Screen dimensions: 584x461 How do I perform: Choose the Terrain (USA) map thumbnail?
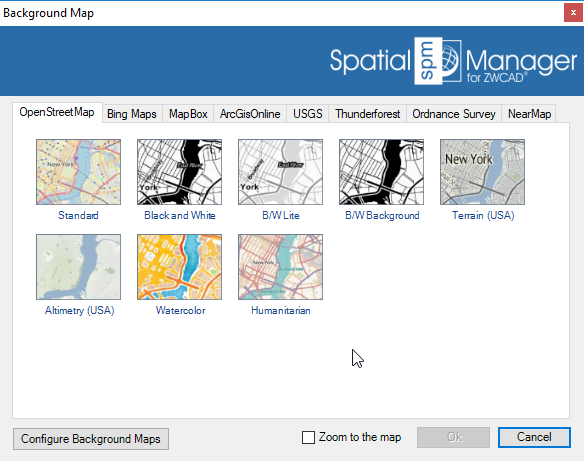(482, 172)
